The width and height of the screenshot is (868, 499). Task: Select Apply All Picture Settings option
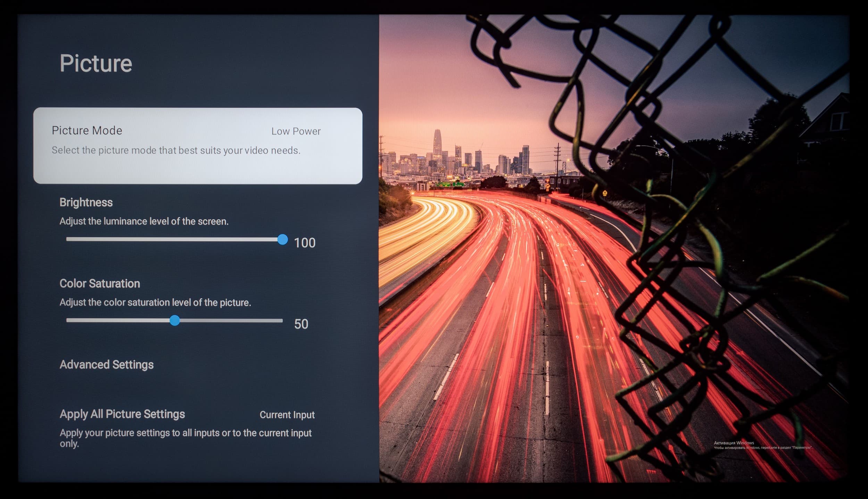tap(122, 414)
